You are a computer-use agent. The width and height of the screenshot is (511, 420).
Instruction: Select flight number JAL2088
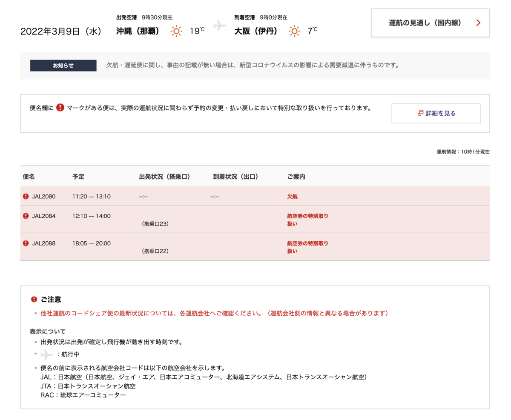(44, 244)
